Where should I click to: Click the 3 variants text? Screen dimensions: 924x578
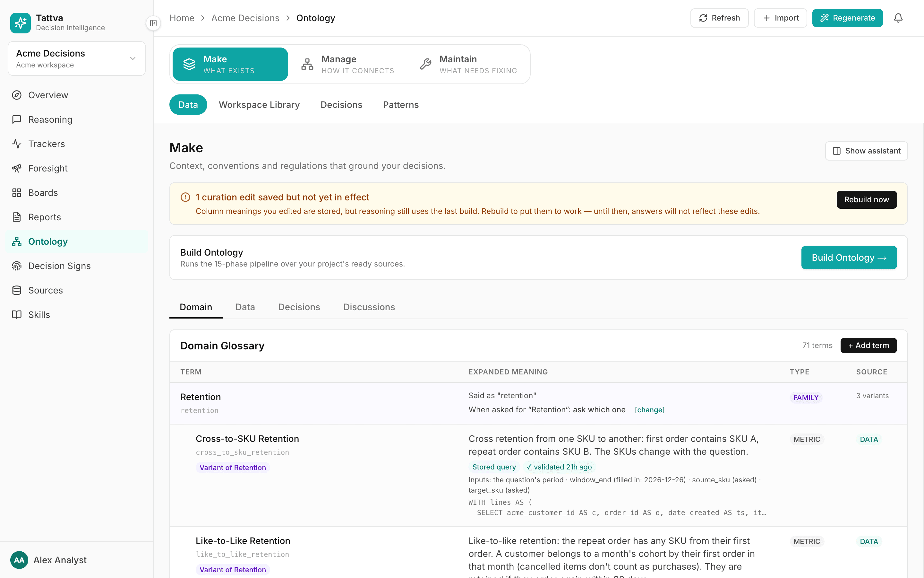tap(872, 396)
